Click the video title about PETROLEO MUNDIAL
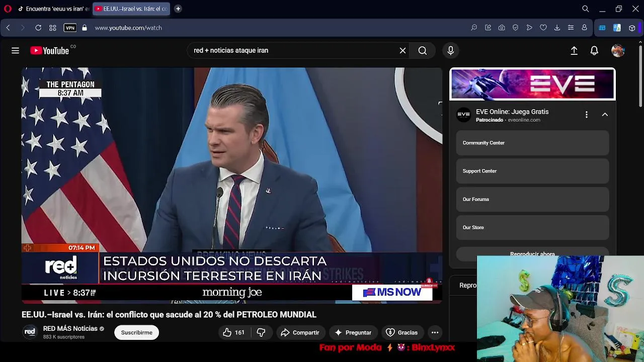Viewport: 644px width, 362px height. [169, 315]
